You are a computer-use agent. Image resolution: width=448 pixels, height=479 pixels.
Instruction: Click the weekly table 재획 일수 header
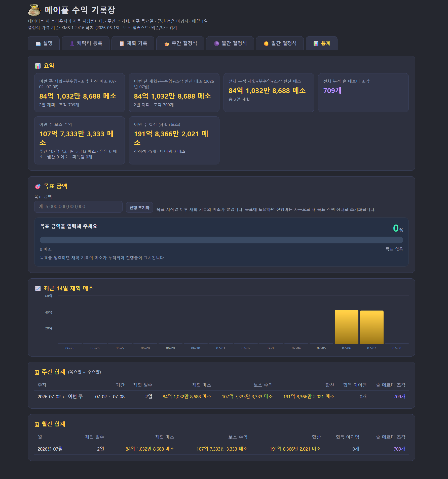tap(143, 385)
